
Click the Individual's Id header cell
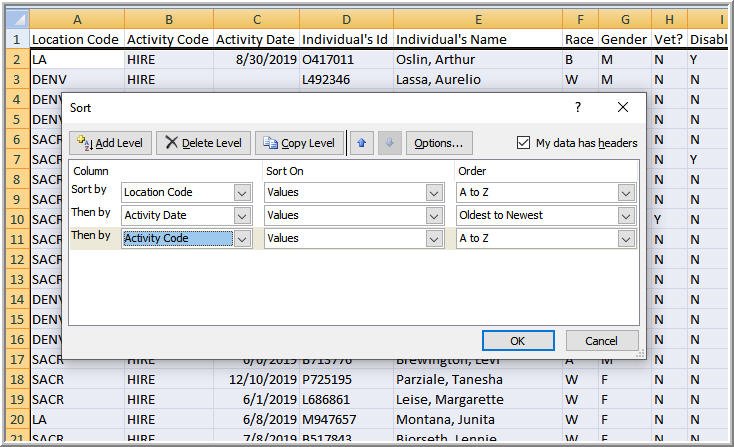pyautogui.click(x=346, y=39)
